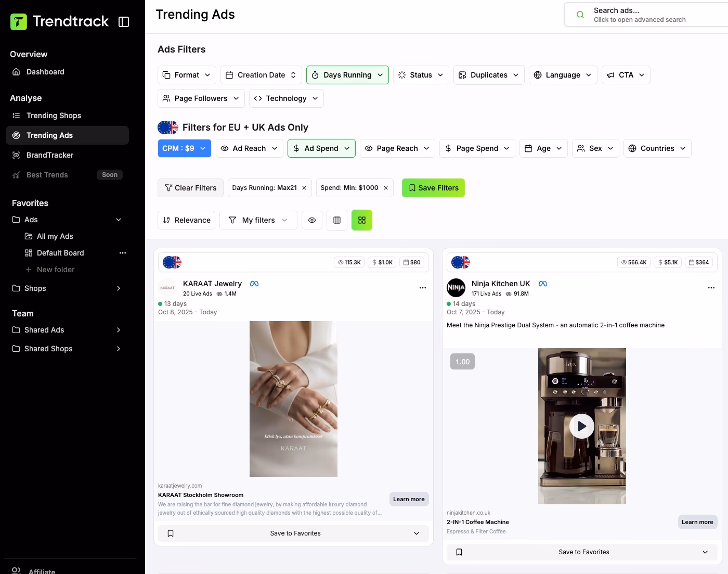Screen dimensions: 728x574
Task: Expand the Ads folder under Favorites
Action: pyautogui.click(x=118, y=220)
